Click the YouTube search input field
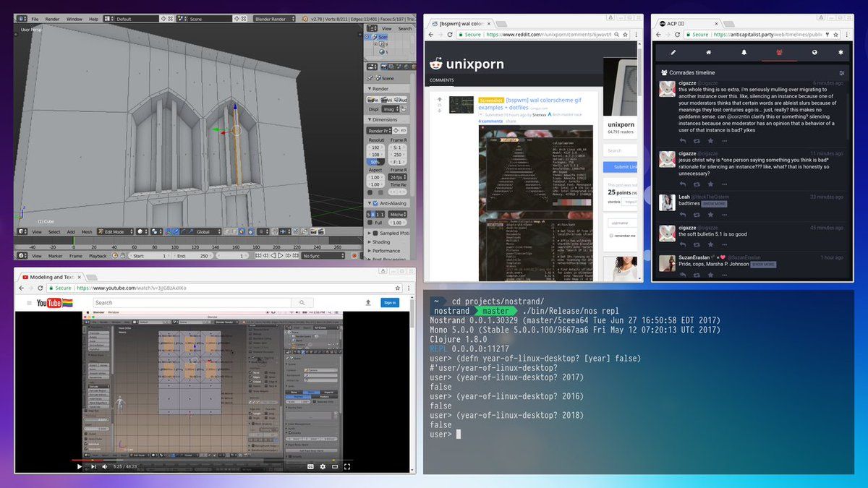Viewport: 868px width, 488px height. [192, 303]
